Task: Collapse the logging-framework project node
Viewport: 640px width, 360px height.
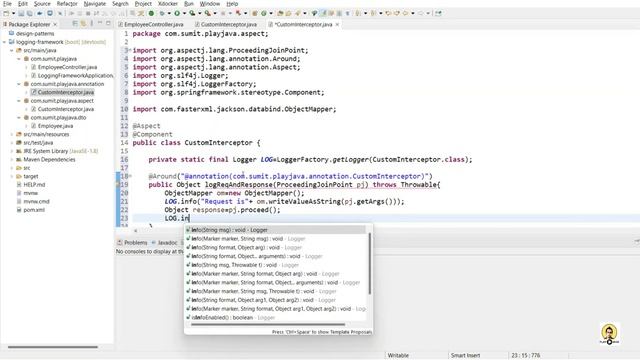Action: (4, 42)
